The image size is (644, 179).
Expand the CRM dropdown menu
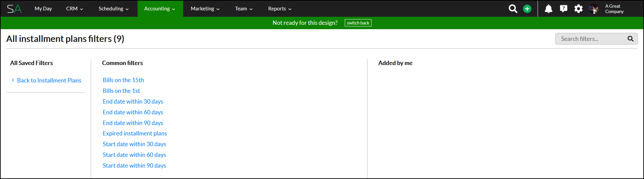pyautogui.click(x=74, y=9)
